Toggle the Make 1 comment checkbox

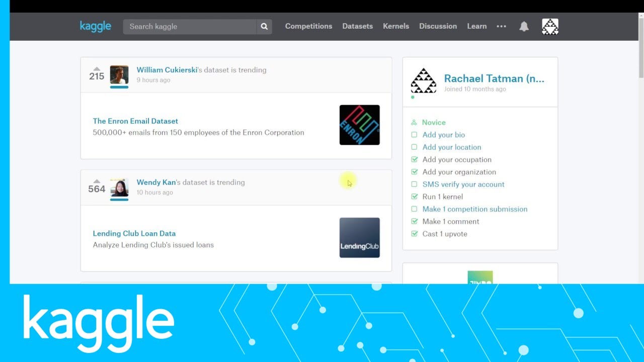414,221
